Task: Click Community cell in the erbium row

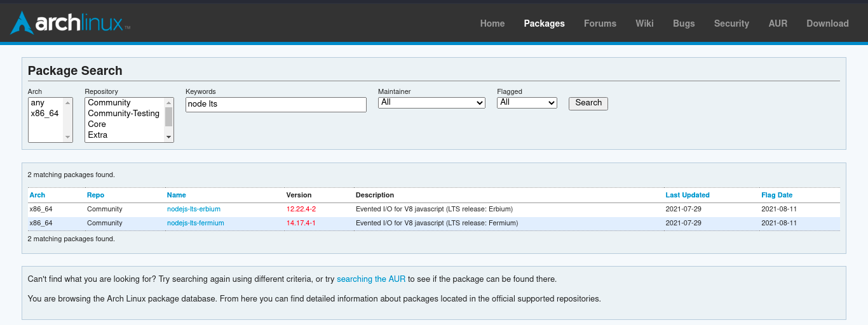Action: pyautogui.click(x=105, y=209)
